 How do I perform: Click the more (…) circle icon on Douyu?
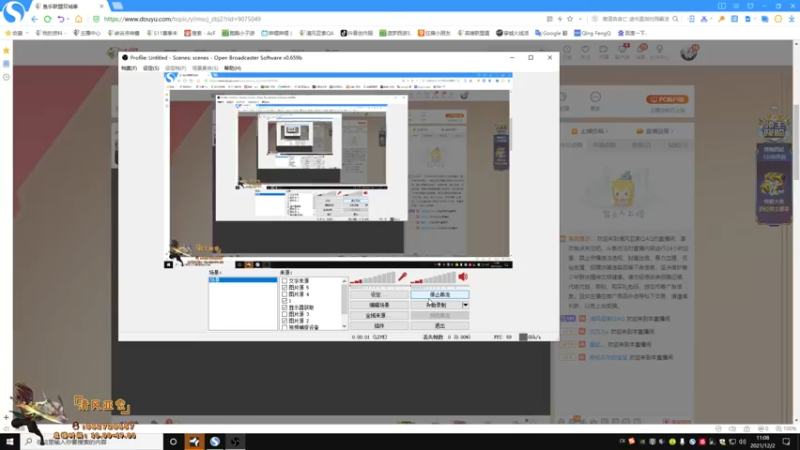(595, 97)
